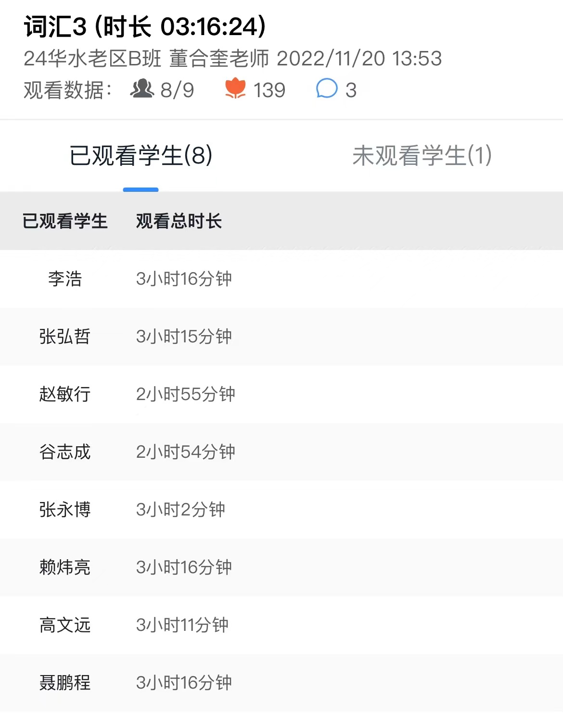This screenshot has width=563, height=728.
Task: Click the comment count 3
Action: tap(351, 90)
